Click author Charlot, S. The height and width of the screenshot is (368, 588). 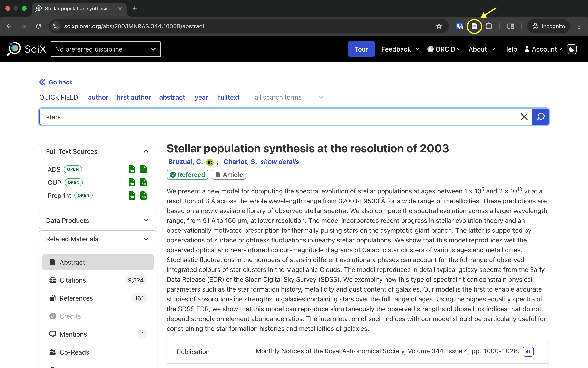pos(240,162)
